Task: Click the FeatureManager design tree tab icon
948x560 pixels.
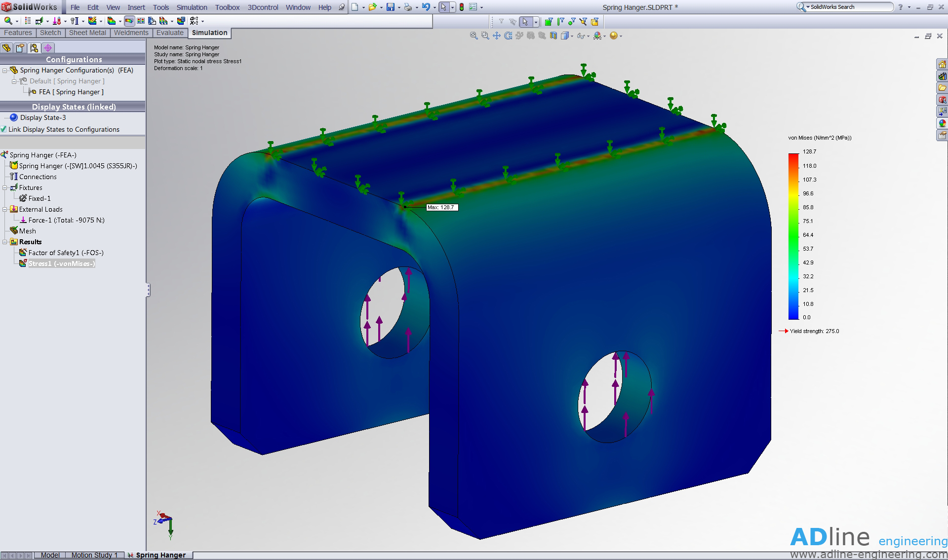Action: point(6,48)
